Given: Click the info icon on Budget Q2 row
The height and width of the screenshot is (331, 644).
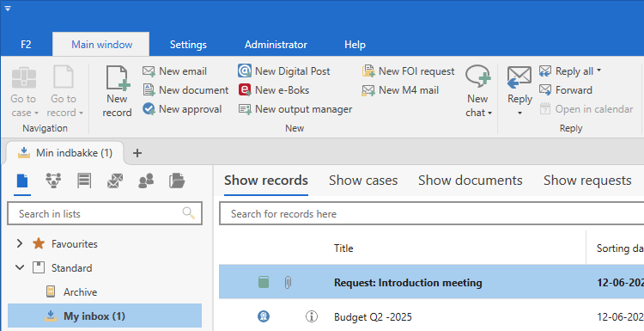Looking at the screenshot, I should coord(312,316).
